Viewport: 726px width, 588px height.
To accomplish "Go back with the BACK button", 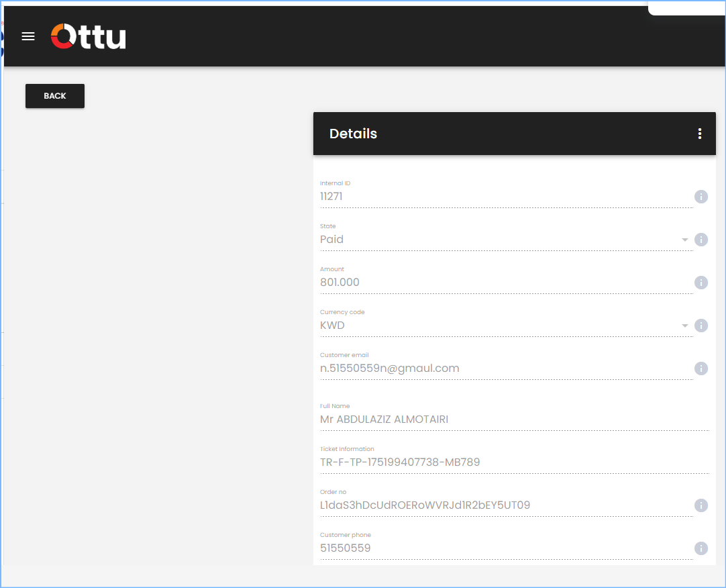I will 55,96.
